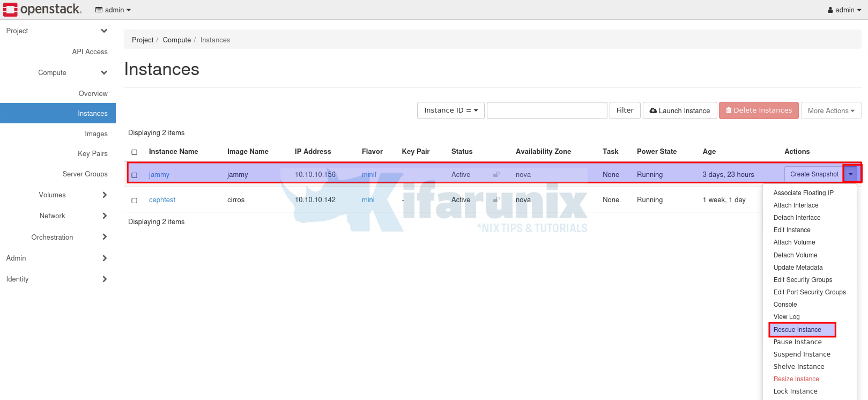
Task: Click the minif flavor link
Action: (x=369, y=175)
